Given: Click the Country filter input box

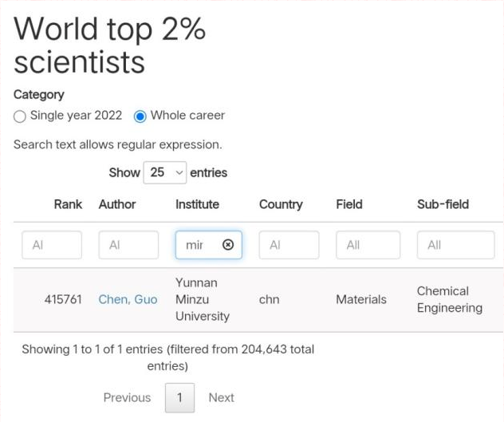Looking at the screenshot, I should tap(289, 245).
